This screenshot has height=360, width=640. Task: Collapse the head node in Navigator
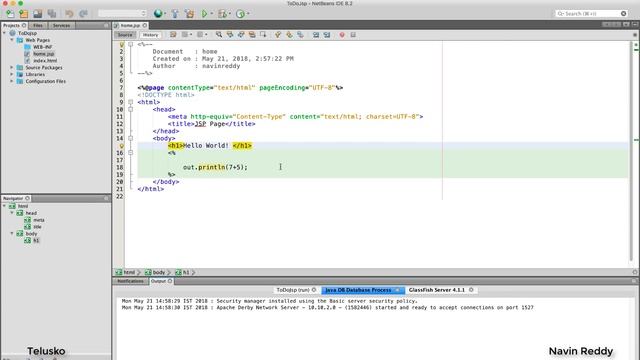tap(12, 213)
